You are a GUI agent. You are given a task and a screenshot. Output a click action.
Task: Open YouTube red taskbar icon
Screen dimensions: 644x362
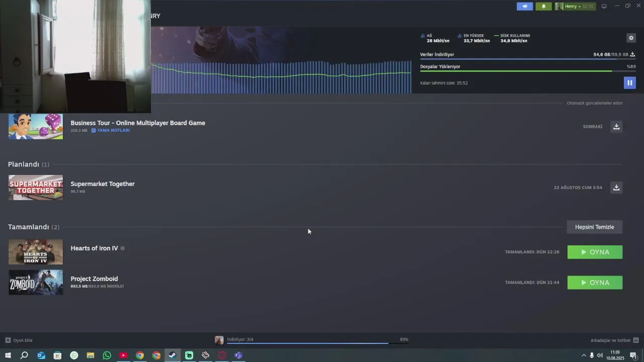coord(123,355)
